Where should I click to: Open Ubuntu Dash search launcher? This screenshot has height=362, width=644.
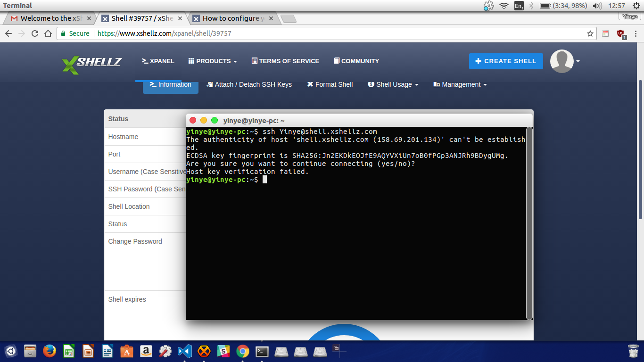coord(11,351)
